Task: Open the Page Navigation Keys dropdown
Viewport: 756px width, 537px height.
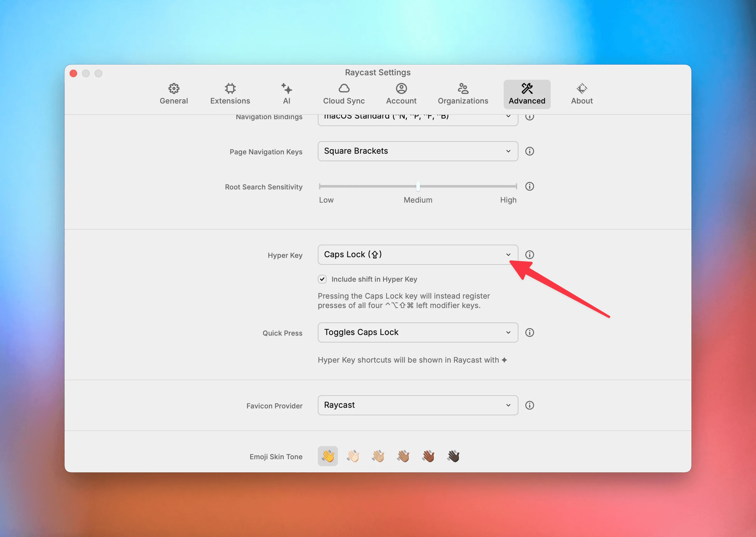Action: [x=418, y=151]
